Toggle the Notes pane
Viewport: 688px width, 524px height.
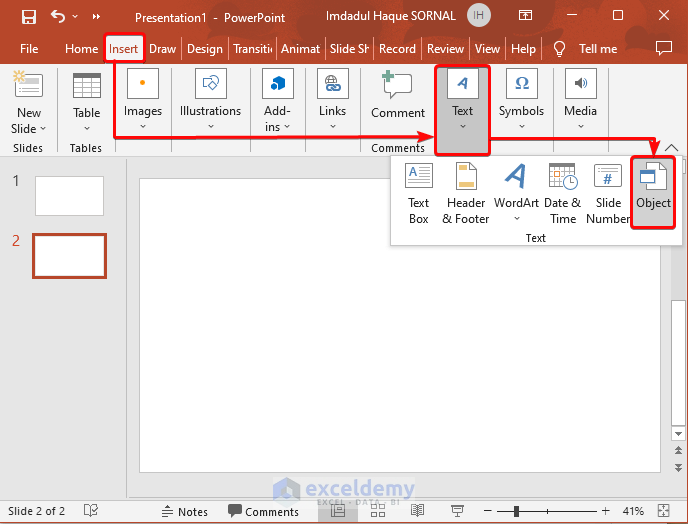(184, 511)
